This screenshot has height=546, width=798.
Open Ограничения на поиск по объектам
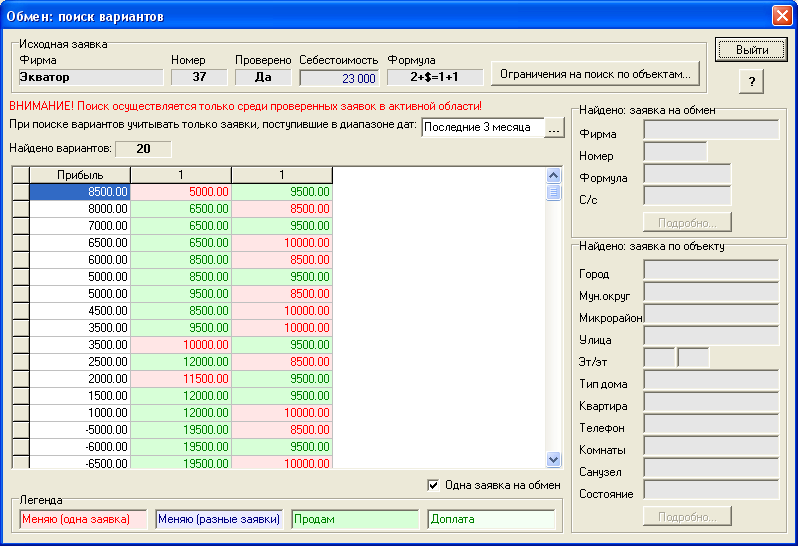pos(595,74)
